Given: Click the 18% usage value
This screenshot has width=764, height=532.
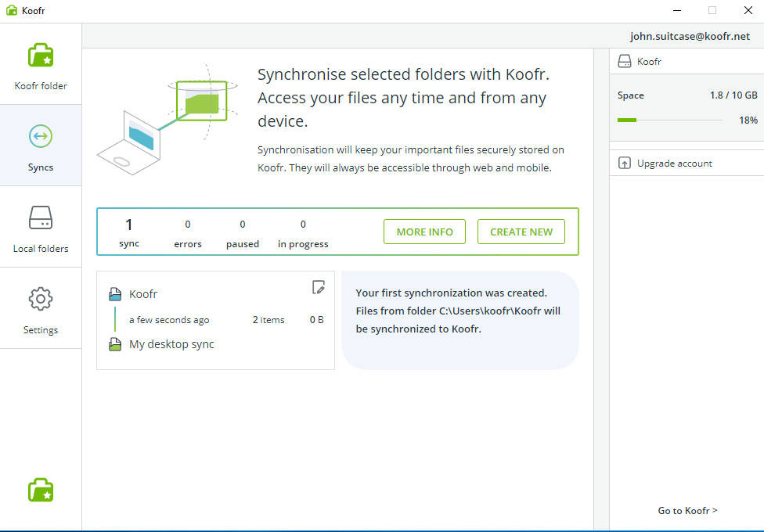Looking at the screenshot, I should [748, 120].
